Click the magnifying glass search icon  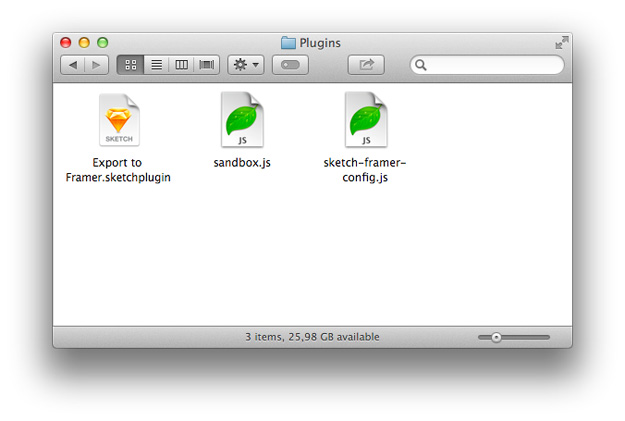(421, 65)
